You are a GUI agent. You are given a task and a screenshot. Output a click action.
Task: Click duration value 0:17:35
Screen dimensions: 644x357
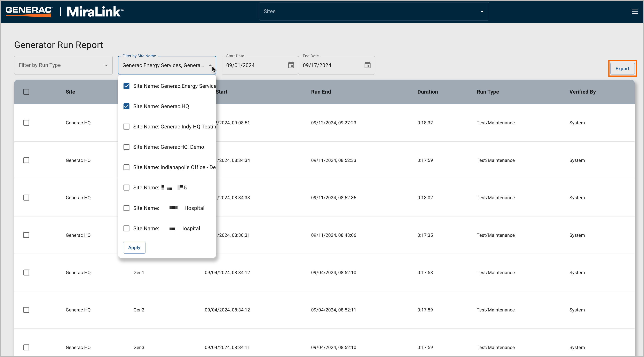click(425, 235)
